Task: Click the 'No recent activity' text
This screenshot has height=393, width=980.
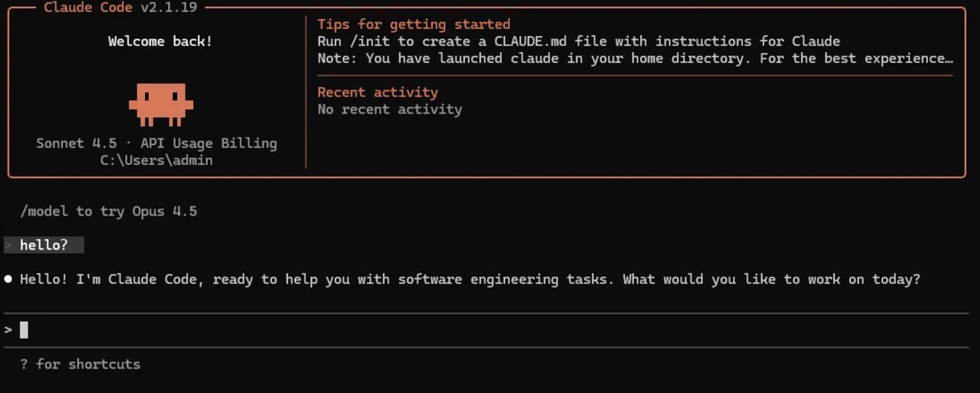Action: [390, 109]
